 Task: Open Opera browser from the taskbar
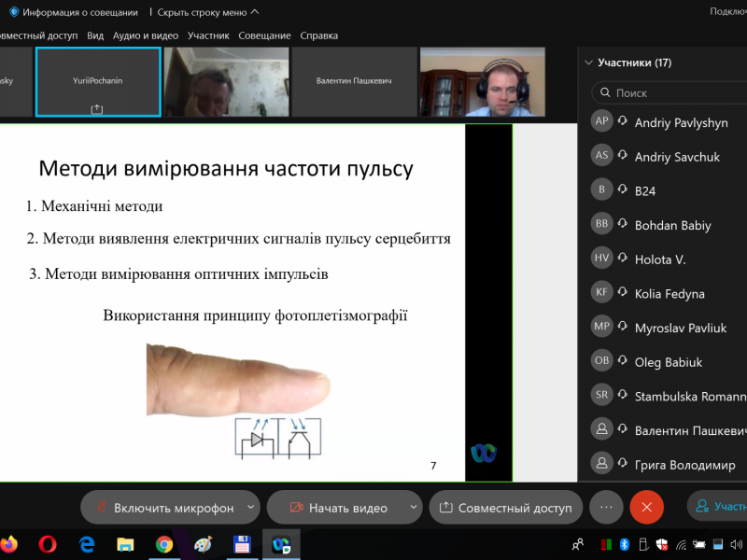tap(48, 543)
